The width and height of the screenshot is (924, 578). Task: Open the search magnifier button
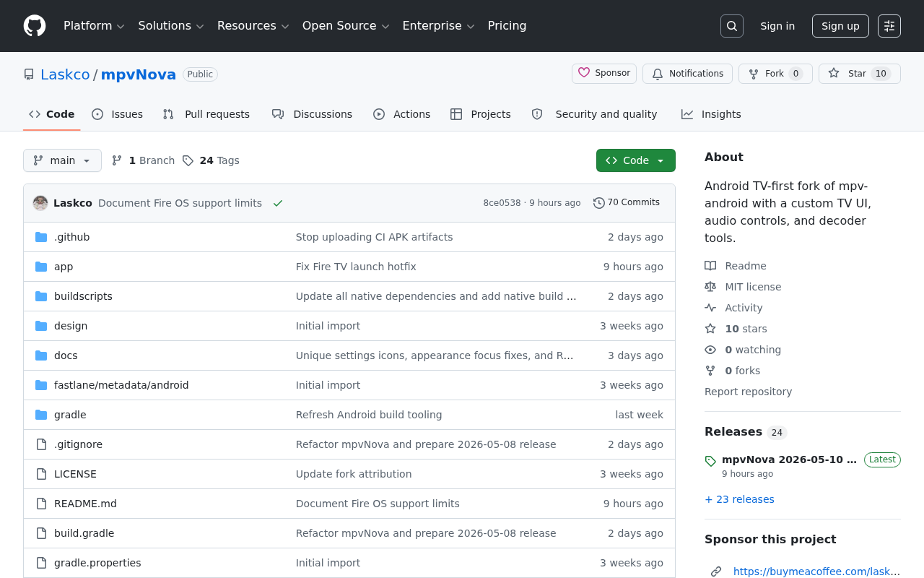tap(732, 26)
